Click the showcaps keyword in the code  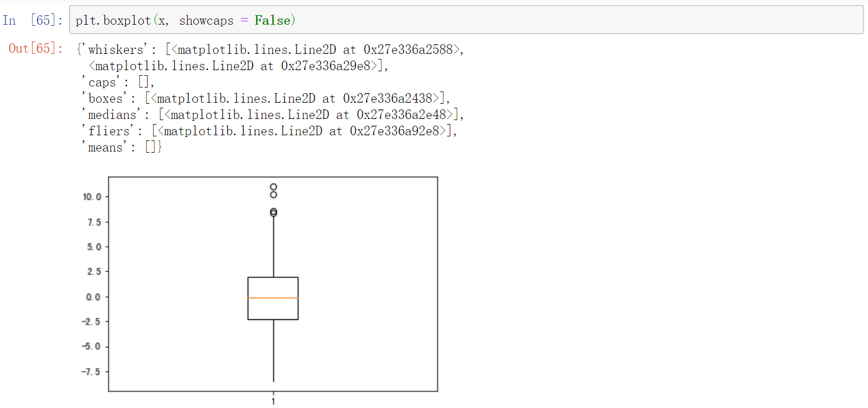coord(207,20)
